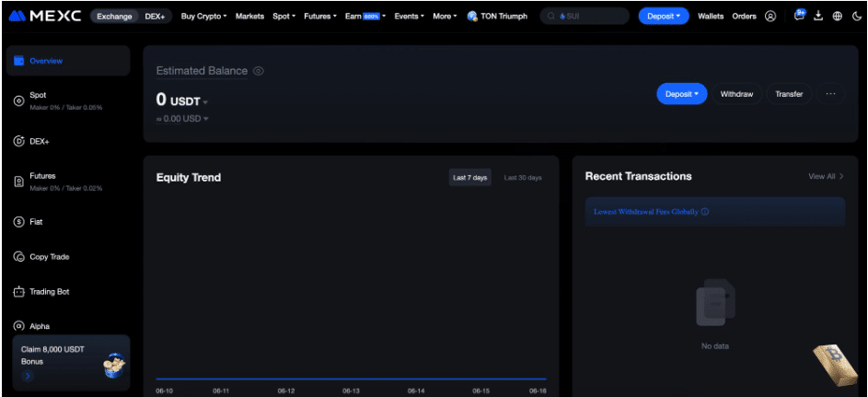This screenshot has width=868, height=397.
Task: Click the info icon beside Lowest Withdrawal Fees
Action: [705, 212]
